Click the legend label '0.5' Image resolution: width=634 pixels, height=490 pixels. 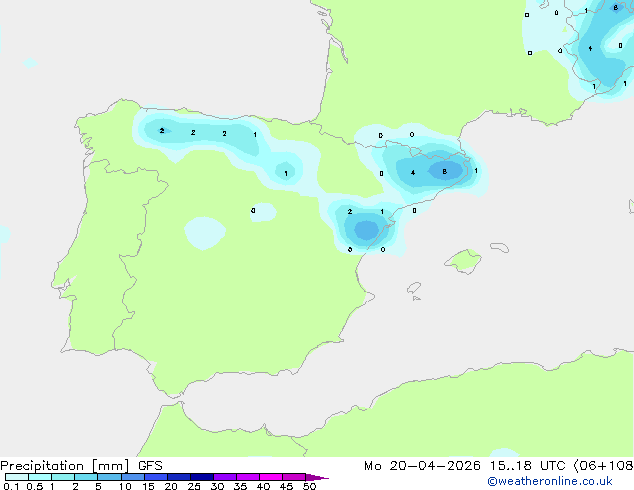coord(35,486)
